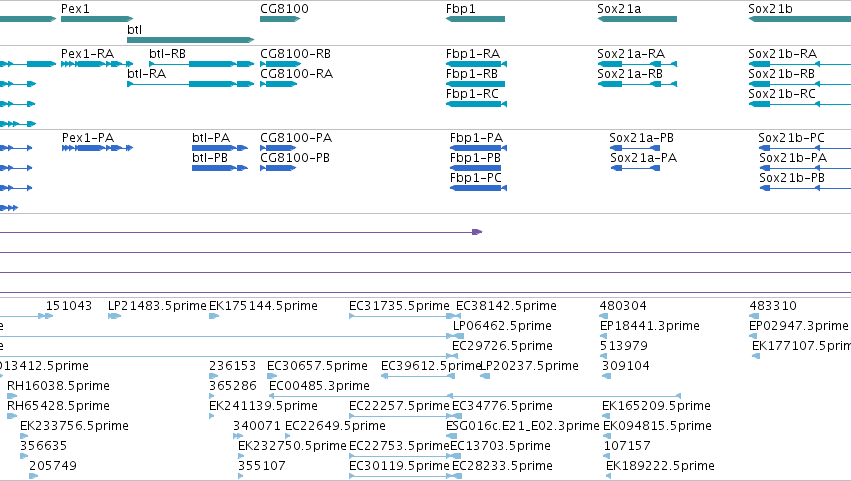Click EST EK175144.5prime

[x=263, y=306]
